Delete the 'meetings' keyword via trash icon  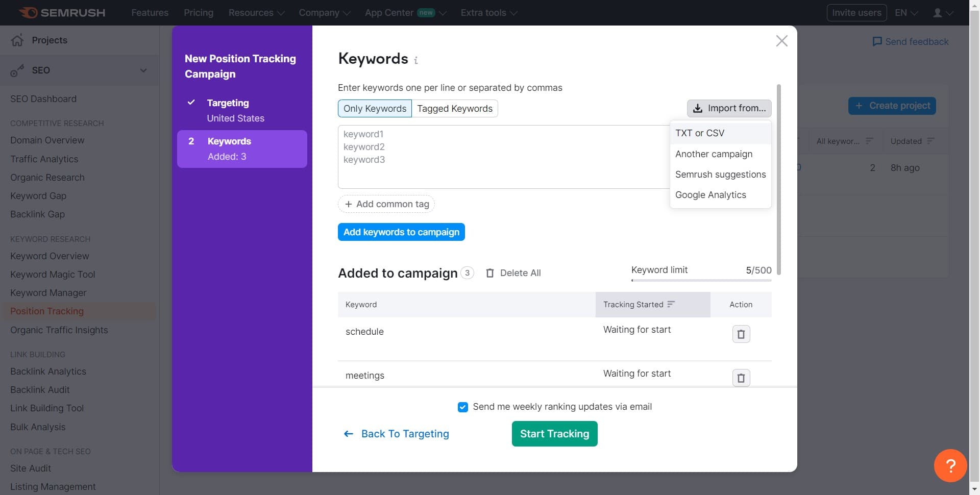click(741, 378)
